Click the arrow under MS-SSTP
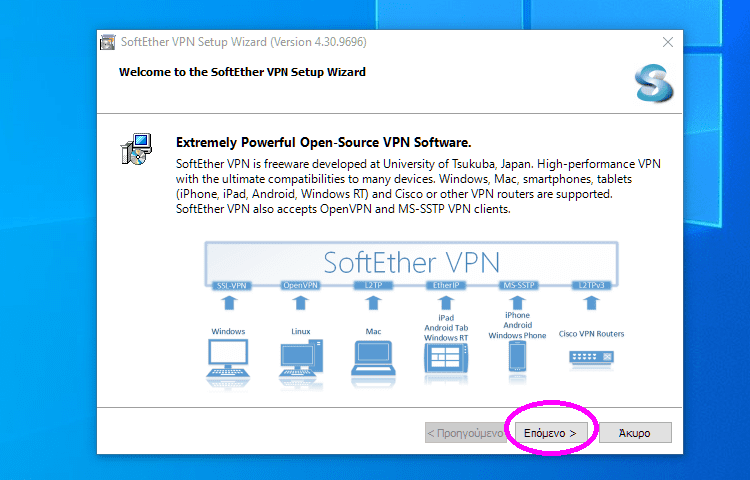The image size is (750, 480). 518,303
